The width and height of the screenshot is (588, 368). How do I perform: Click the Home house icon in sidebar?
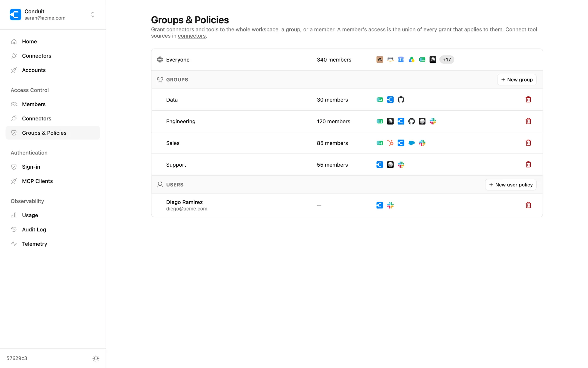tap(14, 42)
